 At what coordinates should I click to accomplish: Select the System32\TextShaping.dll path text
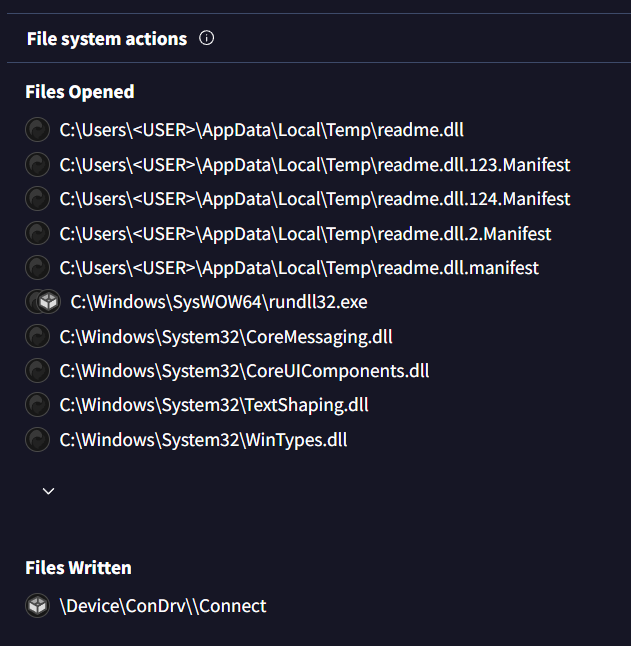coord(214,405)
